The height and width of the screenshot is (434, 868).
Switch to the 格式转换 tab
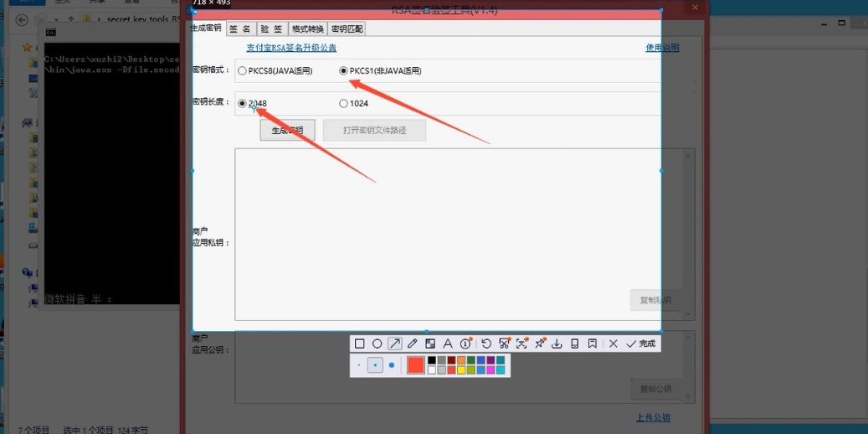tap(307, 28)
